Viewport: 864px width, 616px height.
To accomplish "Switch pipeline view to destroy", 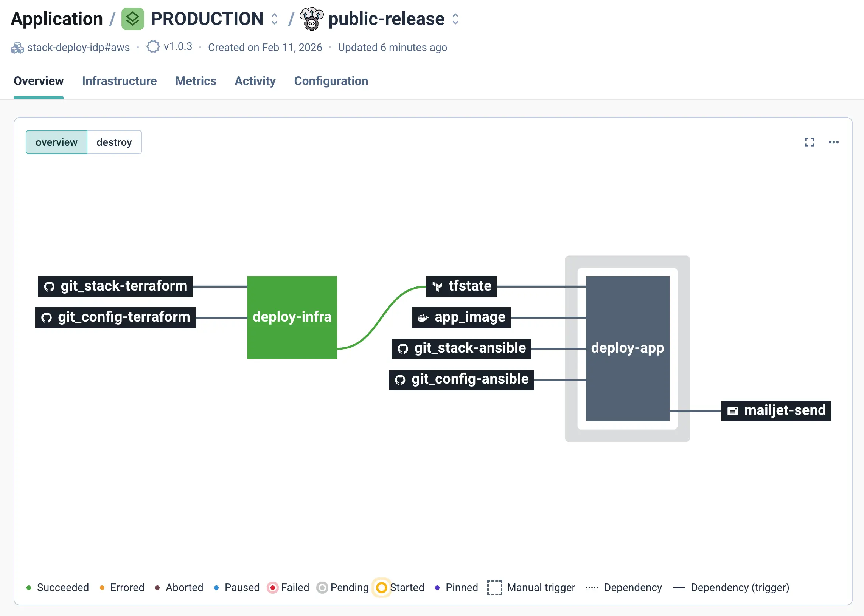I will pos(114,142).
